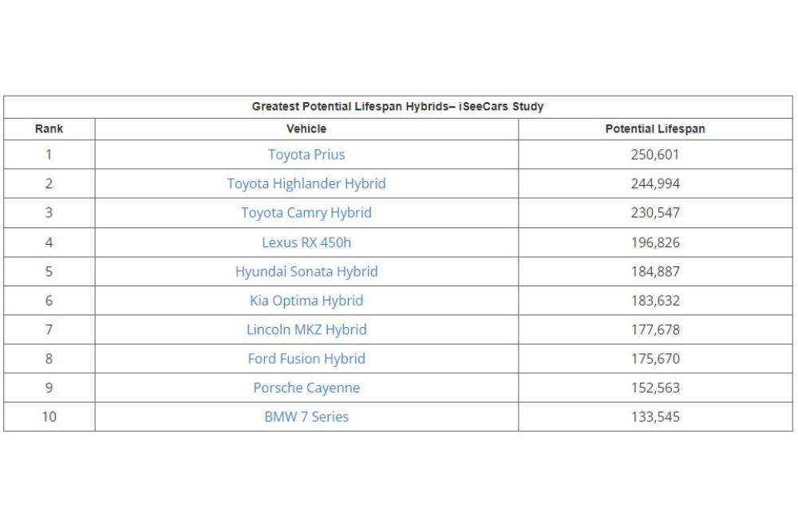Click the table title mentioning iSeeCars Study
The image size is (798, 532).
pyautogui.click(x=397, y=106)
